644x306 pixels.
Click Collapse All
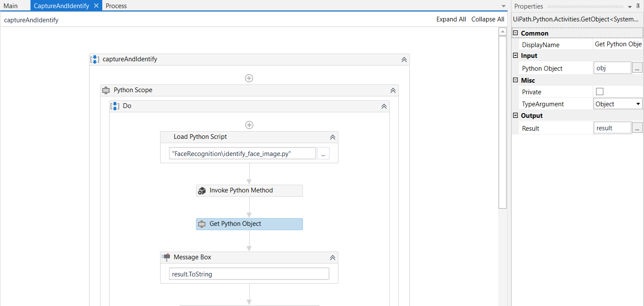coord(488,19)
